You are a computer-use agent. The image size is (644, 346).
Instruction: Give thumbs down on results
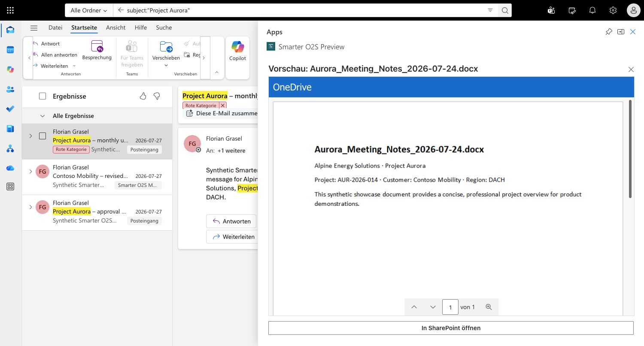pos(157,96)
